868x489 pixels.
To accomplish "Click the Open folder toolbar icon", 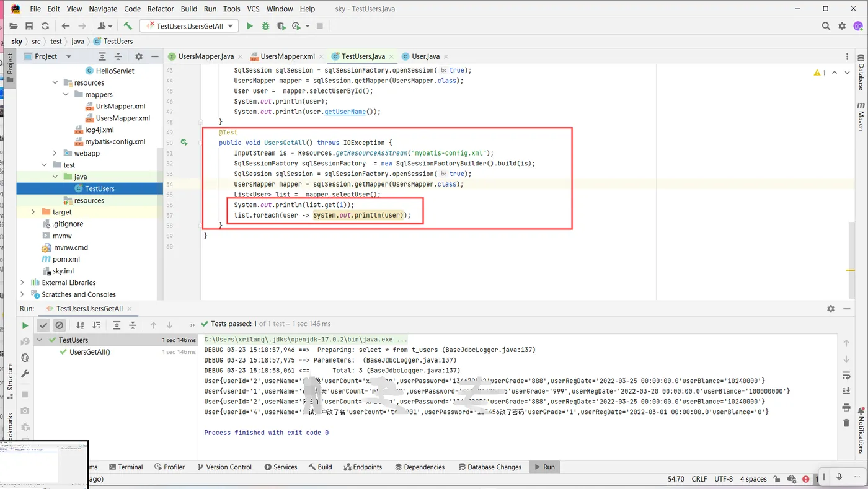I will 13,26.
